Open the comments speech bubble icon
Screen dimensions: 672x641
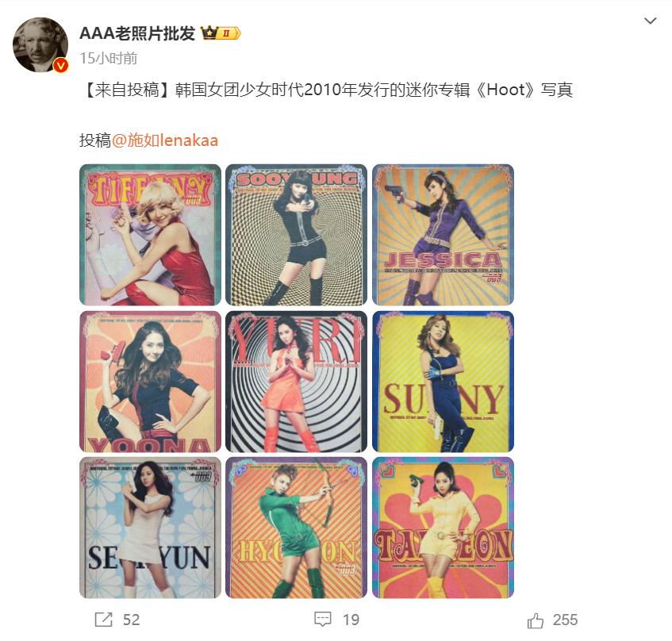tap(323, 619)
